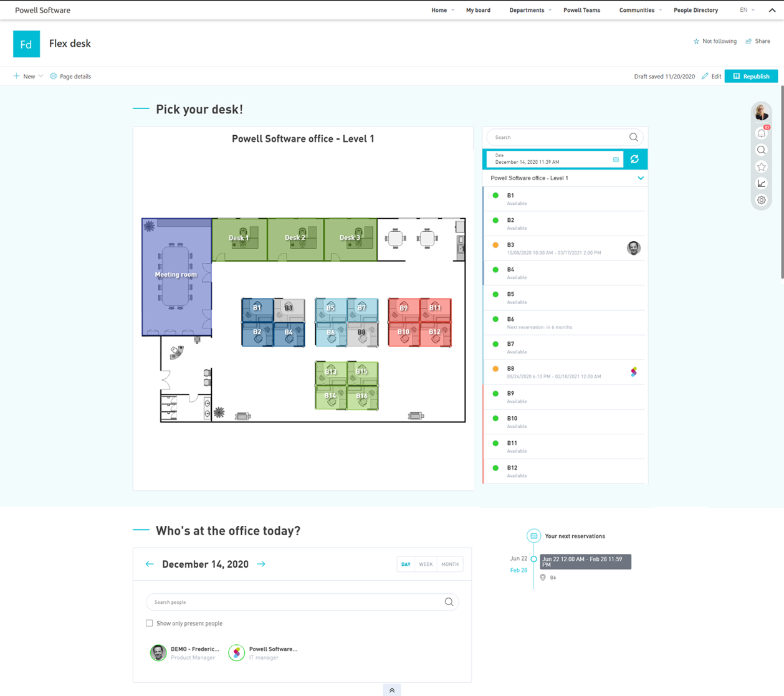Select desk B6 with next reservation
The width and height of the screenshot is (784, 696).
(x=565, y=323)
